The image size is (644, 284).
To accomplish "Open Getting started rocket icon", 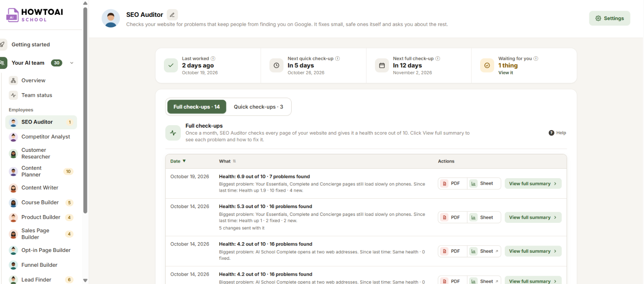I will [x=3, y=44].
